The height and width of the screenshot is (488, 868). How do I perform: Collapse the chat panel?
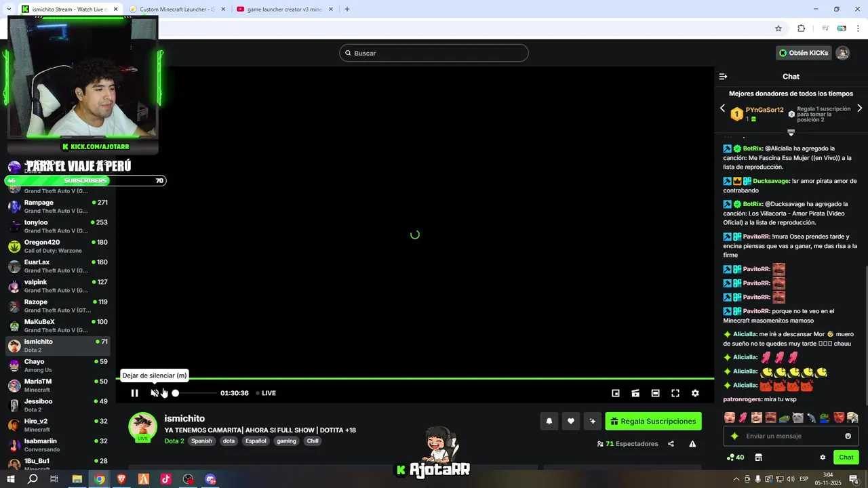point(723,77)
